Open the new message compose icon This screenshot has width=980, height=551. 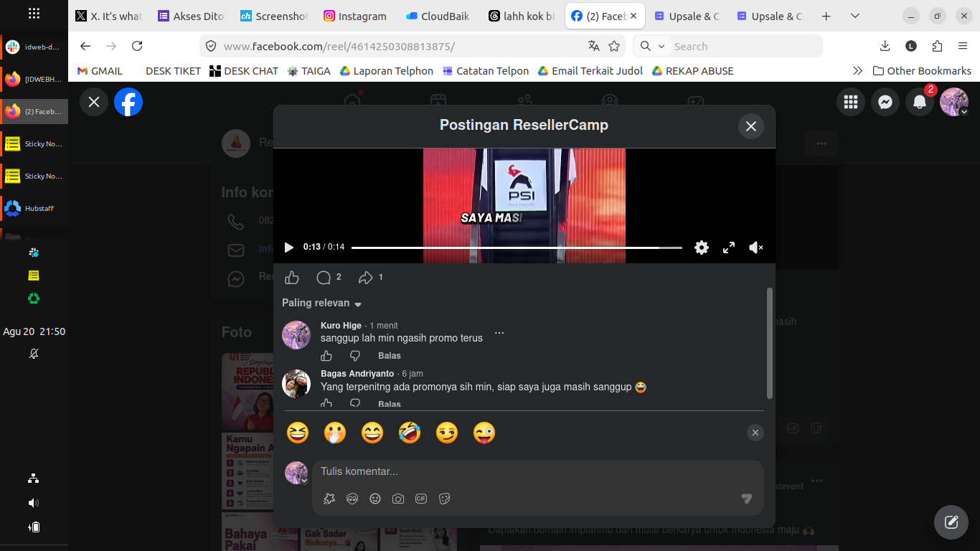951,522
